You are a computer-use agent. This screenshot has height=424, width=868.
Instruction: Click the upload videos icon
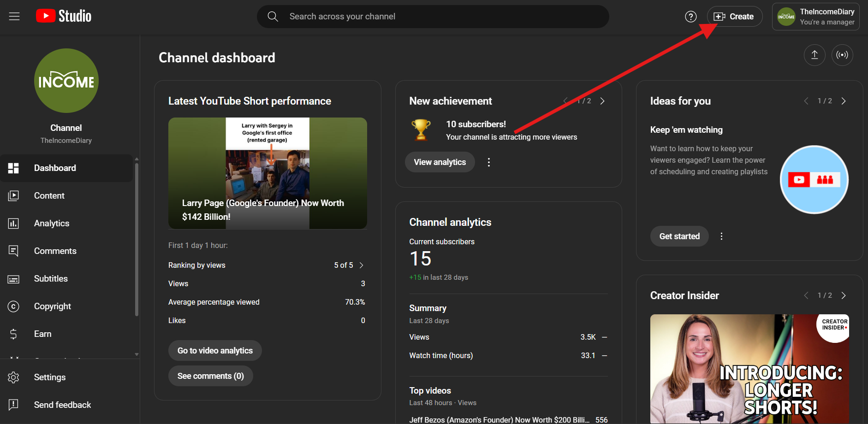tap(814, 55)
